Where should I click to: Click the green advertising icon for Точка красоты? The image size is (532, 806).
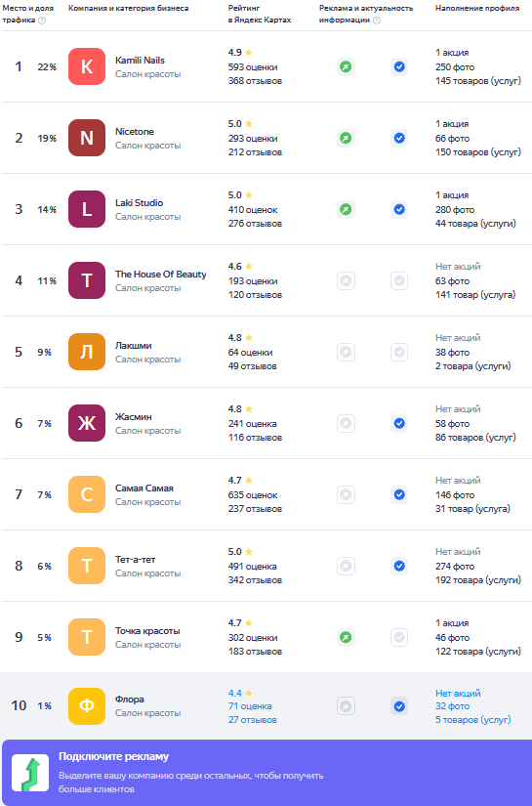[346, 638]
